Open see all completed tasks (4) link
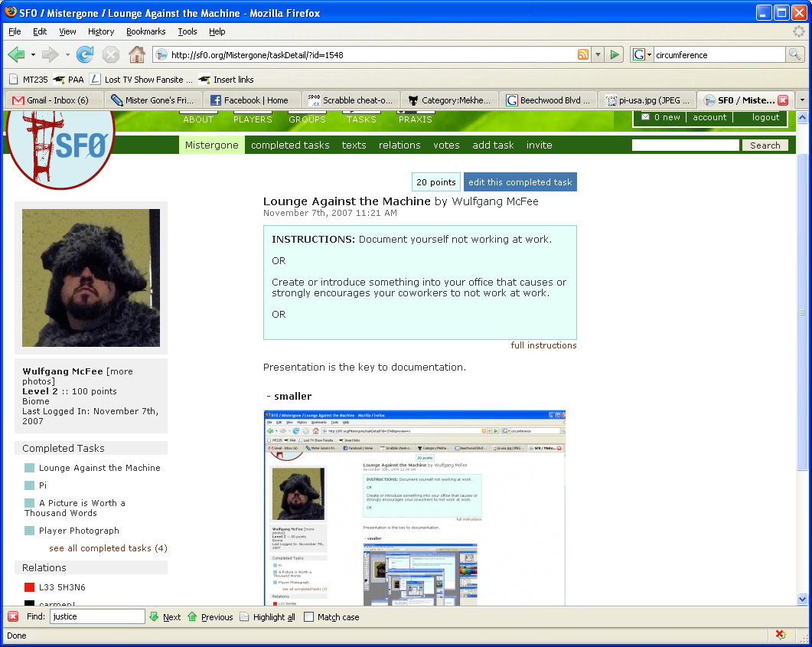This screenshot has height=647, width=812. [x=108, y=548]
